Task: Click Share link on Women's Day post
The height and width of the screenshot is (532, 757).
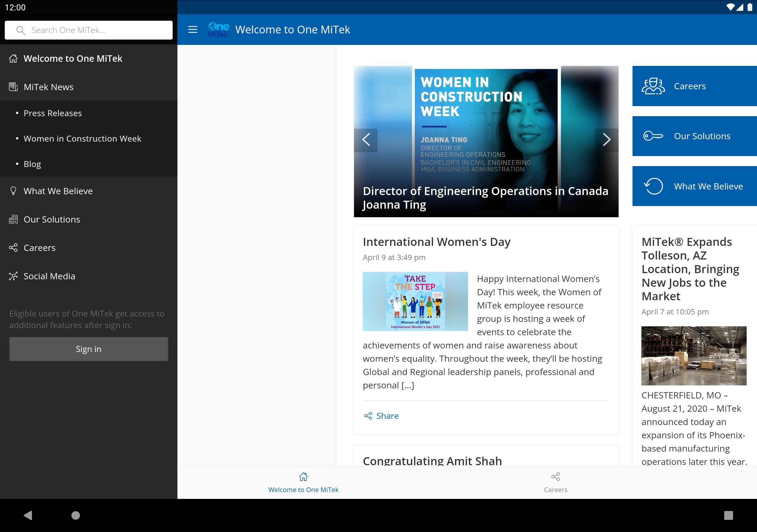Action: [381, 416]
